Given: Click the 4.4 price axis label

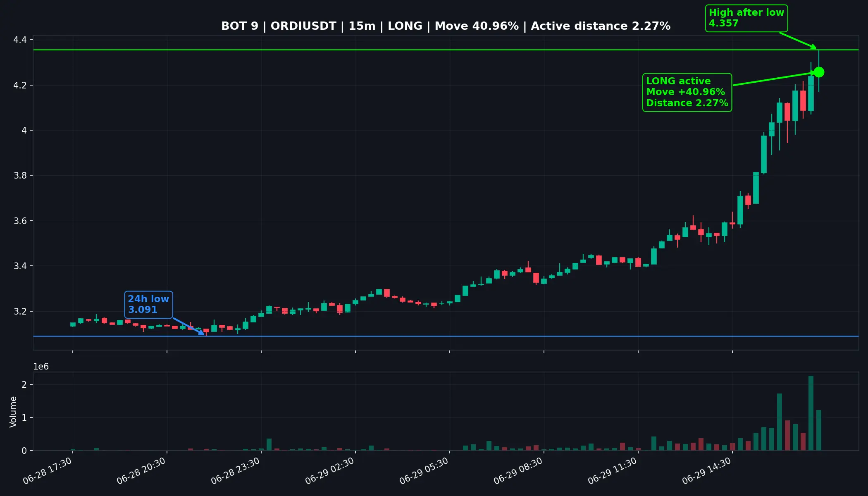Looking at the screenshot, I should point(20,40).
